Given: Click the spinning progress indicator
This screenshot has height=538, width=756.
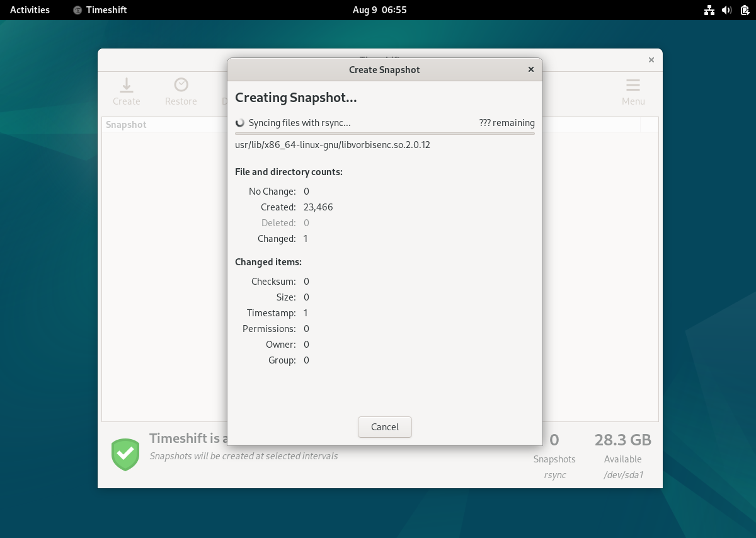Looking at the screenshot, I should click(239, 123).
